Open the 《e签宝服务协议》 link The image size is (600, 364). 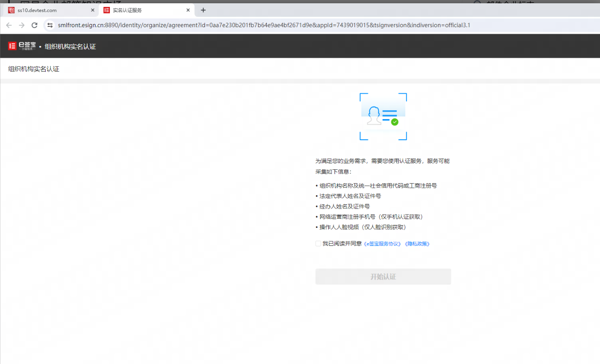click(x=383, y=244)
